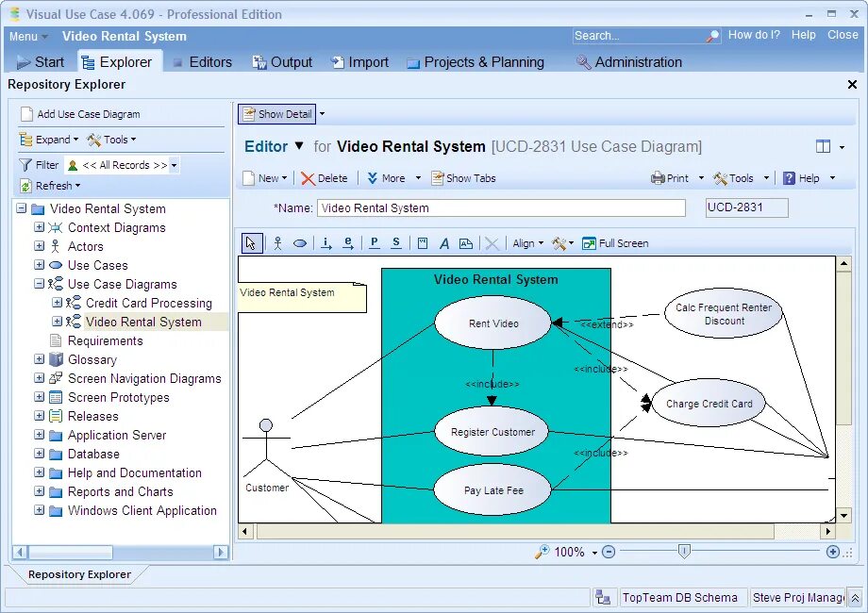
Task: Click the search magnifier icon
Action: [712, 36]
